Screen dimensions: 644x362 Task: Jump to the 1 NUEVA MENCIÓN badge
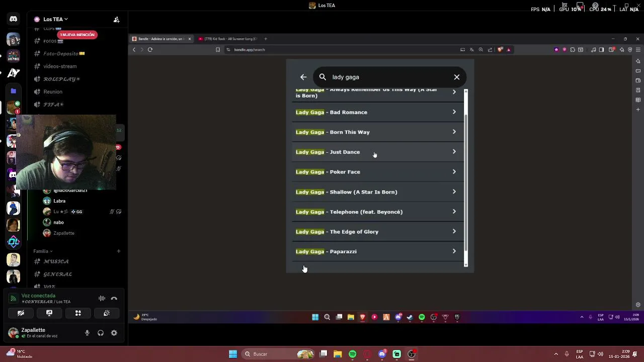77,35
